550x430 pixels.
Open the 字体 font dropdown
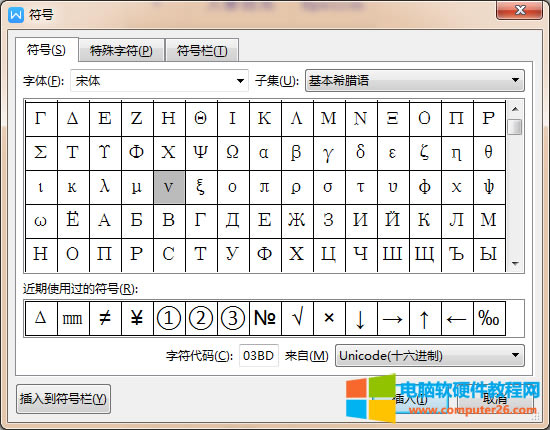[x=159, y=81]
